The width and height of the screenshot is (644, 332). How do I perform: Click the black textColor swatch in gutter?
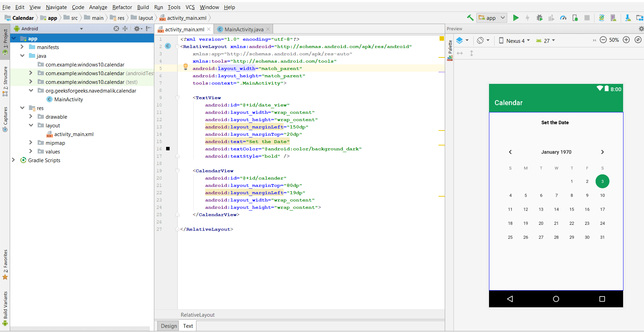tap(168, 149)
